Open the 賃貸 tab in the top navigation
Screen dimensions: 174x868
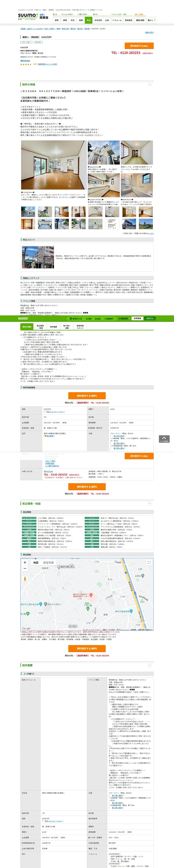coord(56,20)
